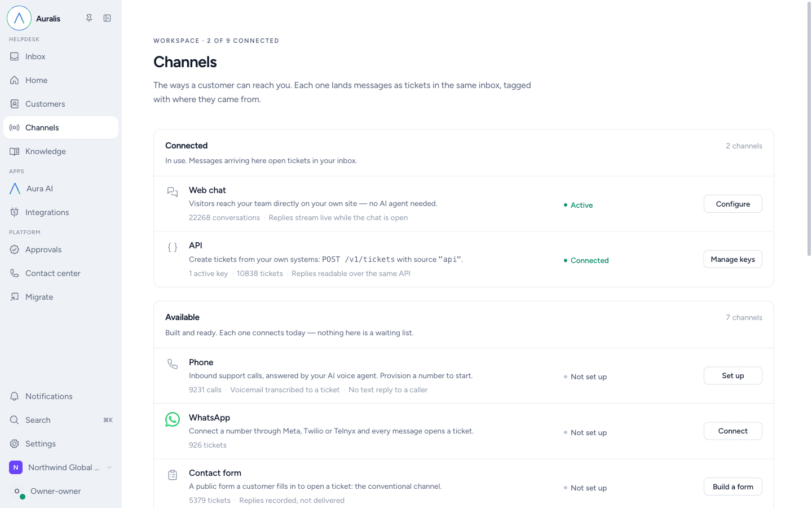Click the '7 channels' count label

click(744, 317)
